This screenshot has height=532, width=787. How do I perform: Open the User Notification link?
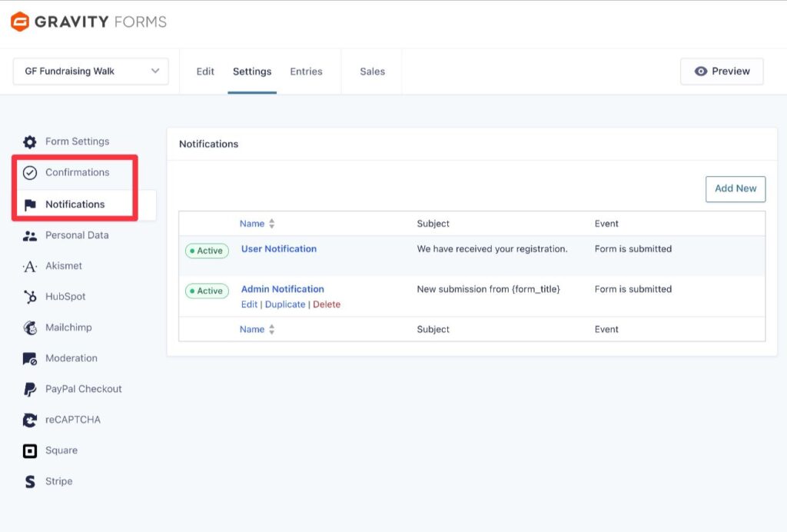click(278, 249)
